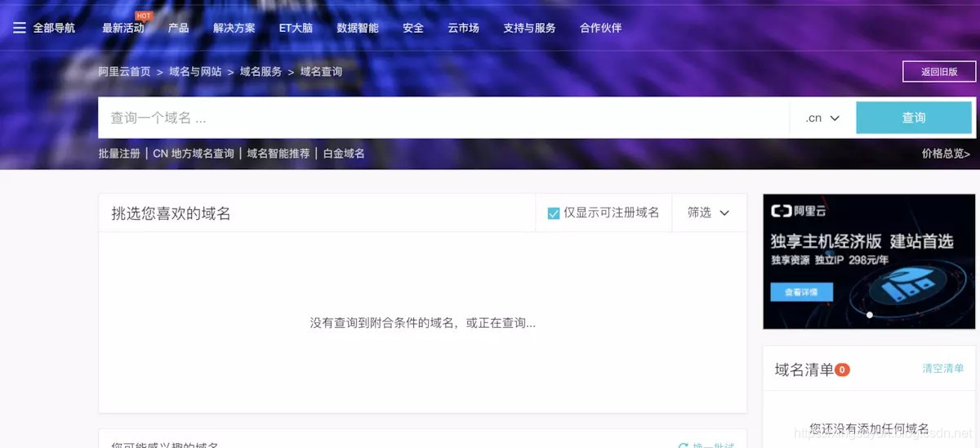Open the 支持与服务 menu item
The width and height of the screenshot is (980, 448).
[x=529, y=28]
